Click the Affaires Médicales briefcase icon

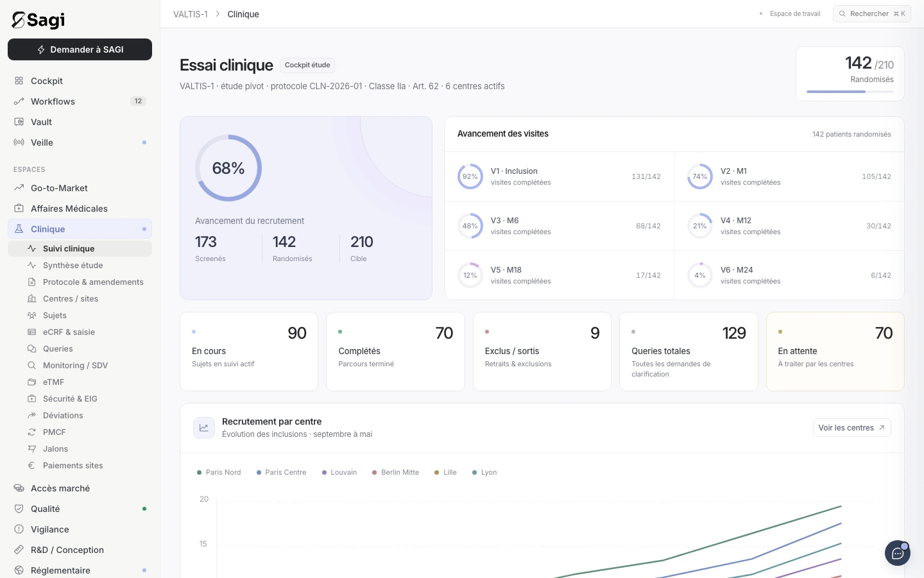pyautogui.click(x=19, y=208)
